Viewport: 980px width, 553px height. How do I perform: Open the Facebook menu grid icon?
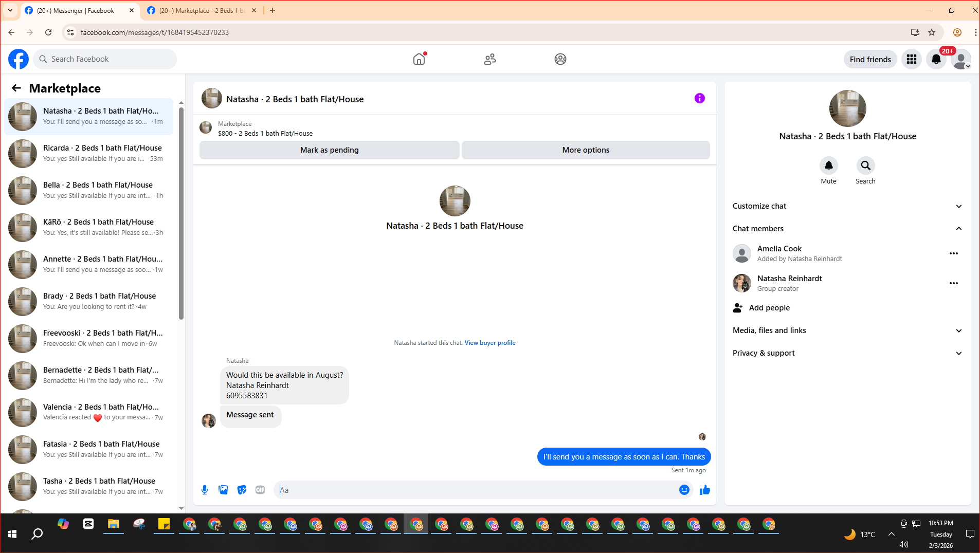[x=912, y=59]
